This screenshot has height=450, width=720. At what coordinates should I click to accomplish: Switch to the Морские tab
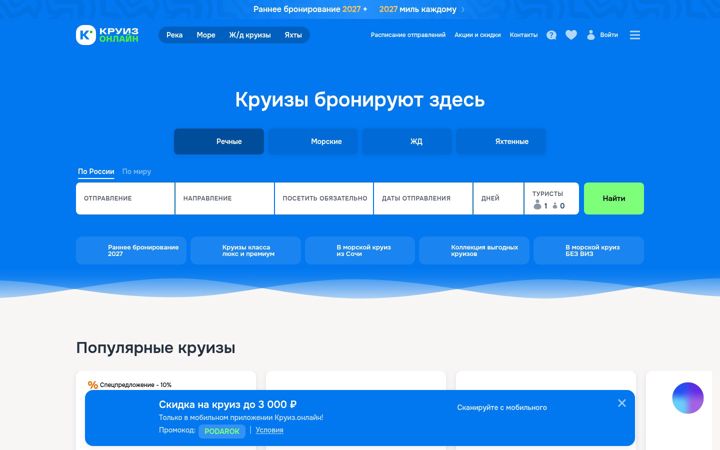pos(313,141)
